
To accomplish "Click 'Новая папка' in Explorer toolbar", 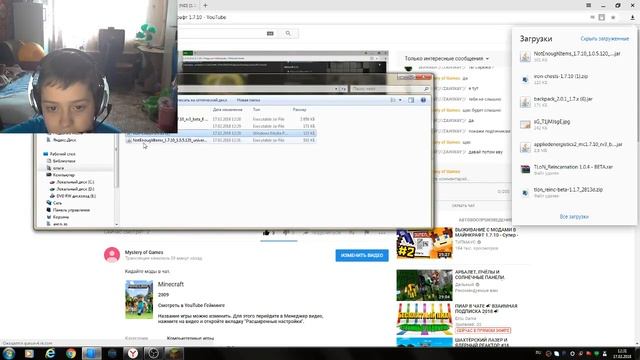I will (248, 100).
